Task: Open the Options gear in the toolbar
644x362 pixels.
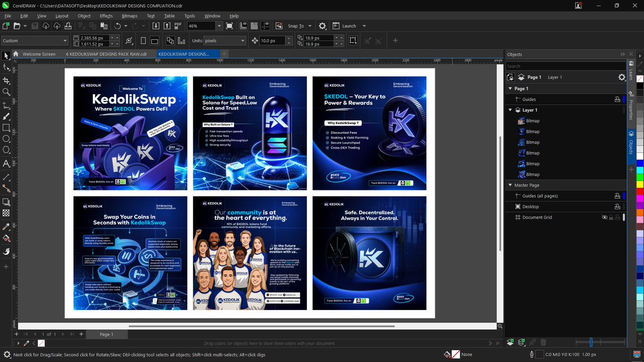Action: pos(322,26)
